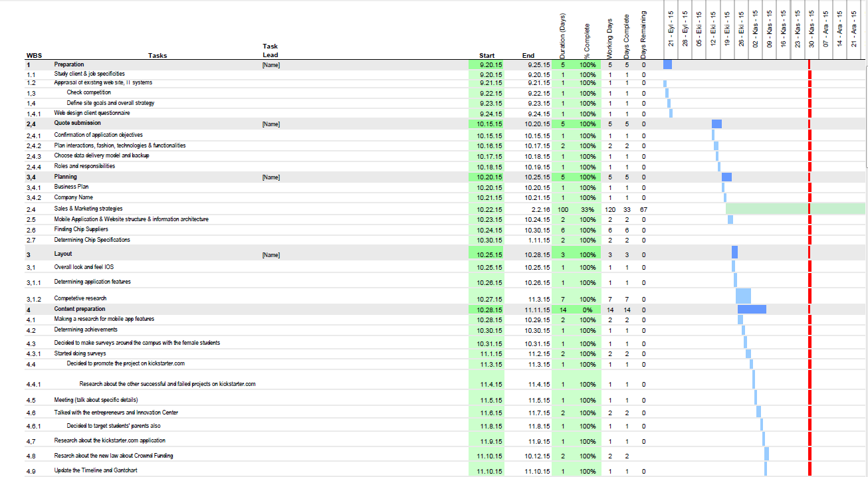Click the Quote submission summary Gantt bar
The image size is (868, 477).
point(716,124)
